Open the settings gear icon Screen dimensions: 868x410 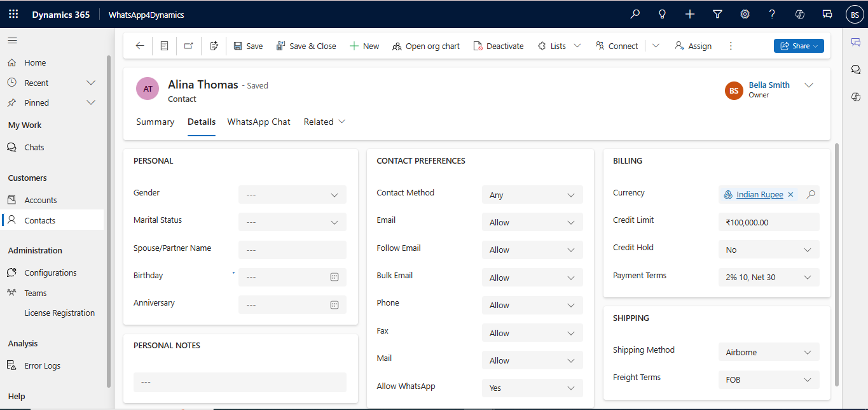745,14
